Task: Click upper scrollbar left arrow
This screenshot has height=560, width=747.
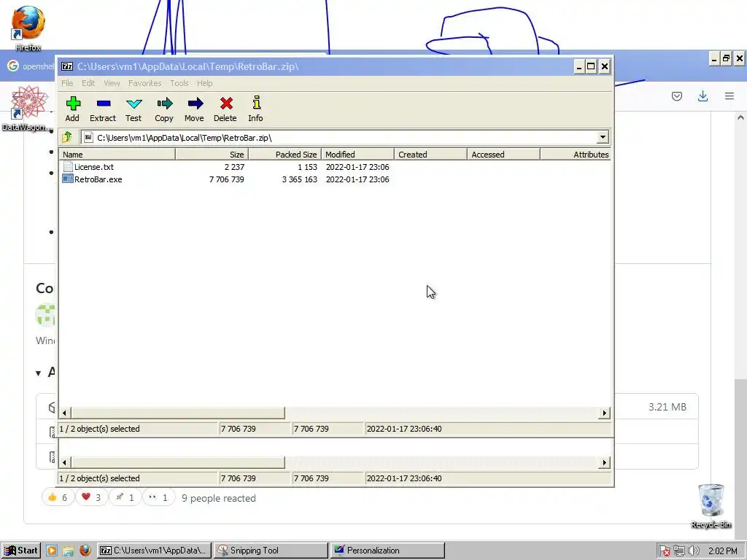Action: pyautogui.click(x=65, y=413)
